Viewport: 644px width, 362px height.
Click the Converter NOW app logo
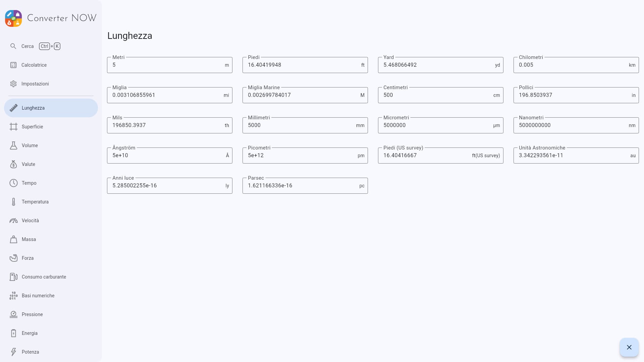tap(13, 18)
